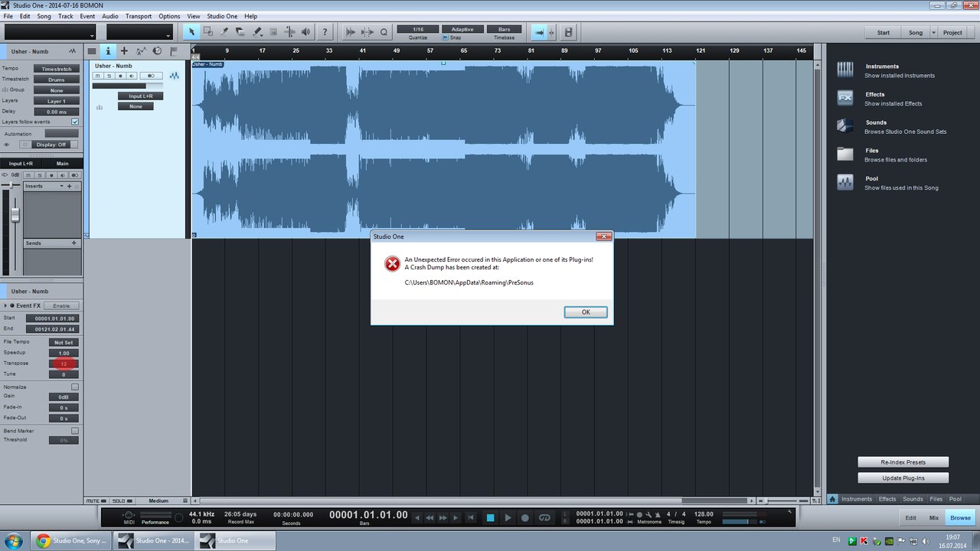Click the Tempo 128.00 field in transport

[704, 514]
